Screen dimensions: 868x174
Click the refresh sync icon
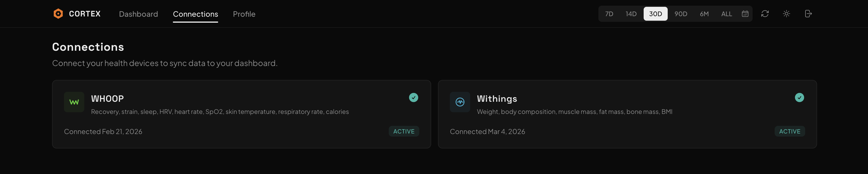764,14
